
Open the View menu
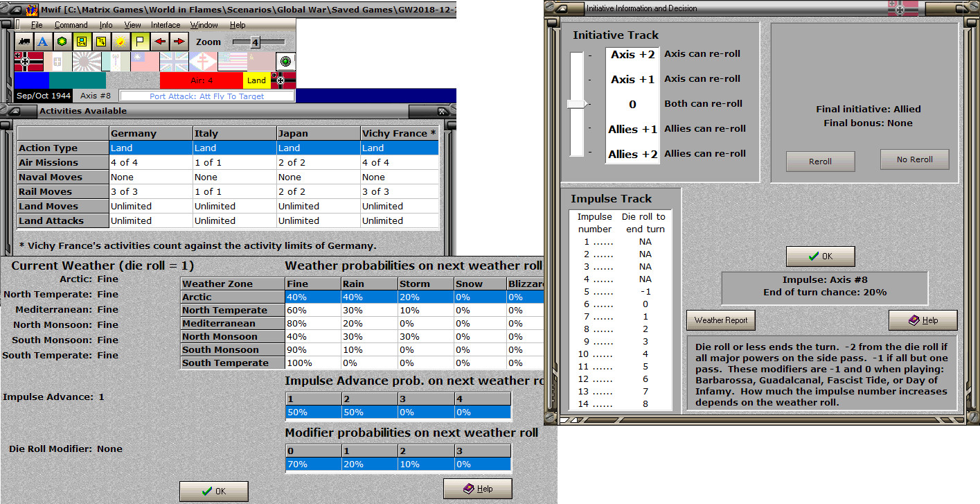pos(132,25)
